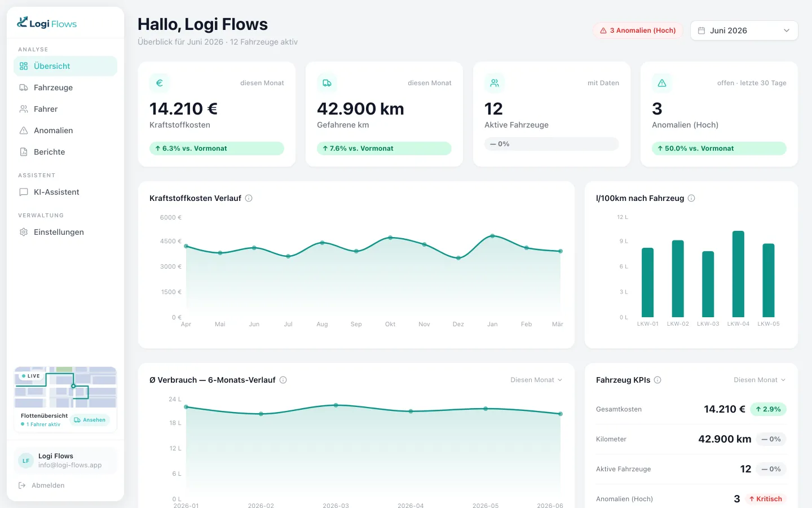Click the Jan data point on Kraftstoffkosten chart

click(x=492, y=236)
